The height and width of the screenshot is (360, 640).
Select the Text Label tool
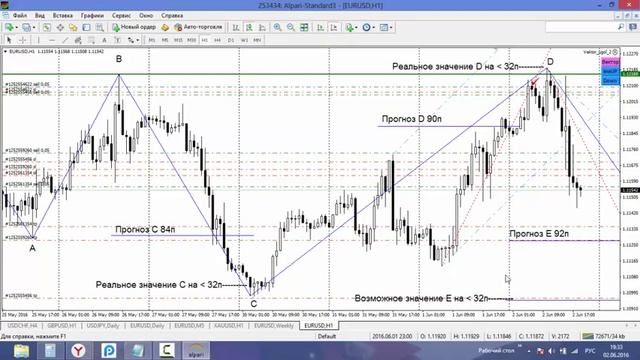118,40
